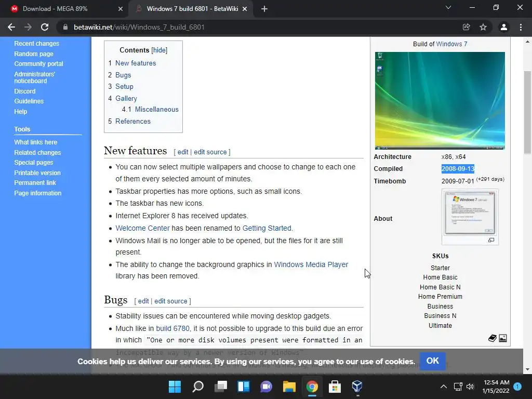Open the Welcome Center link
This screenshot has height=399, width=532.
point(142,228)
